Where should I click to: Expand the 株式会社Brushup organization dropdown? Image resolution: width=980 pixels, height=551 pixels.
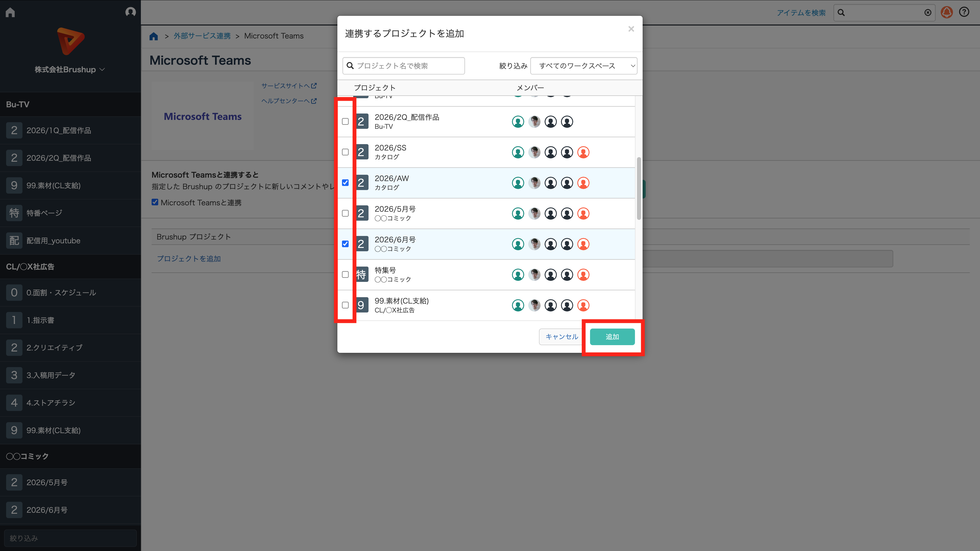pyautogui.click(x=70, y=70)
